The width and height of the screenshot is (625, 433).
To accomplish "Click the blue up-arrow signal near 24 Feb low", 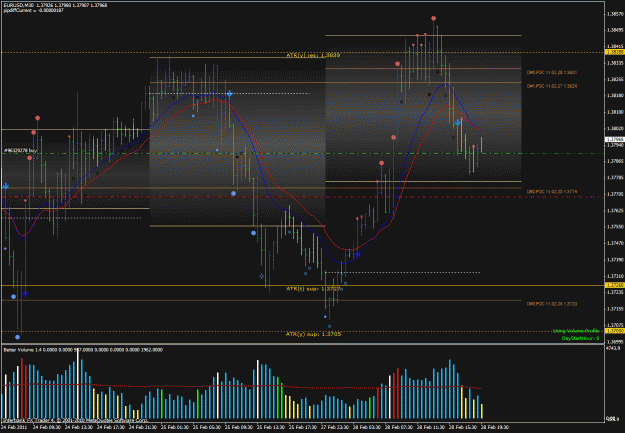I will coord(26,294).
